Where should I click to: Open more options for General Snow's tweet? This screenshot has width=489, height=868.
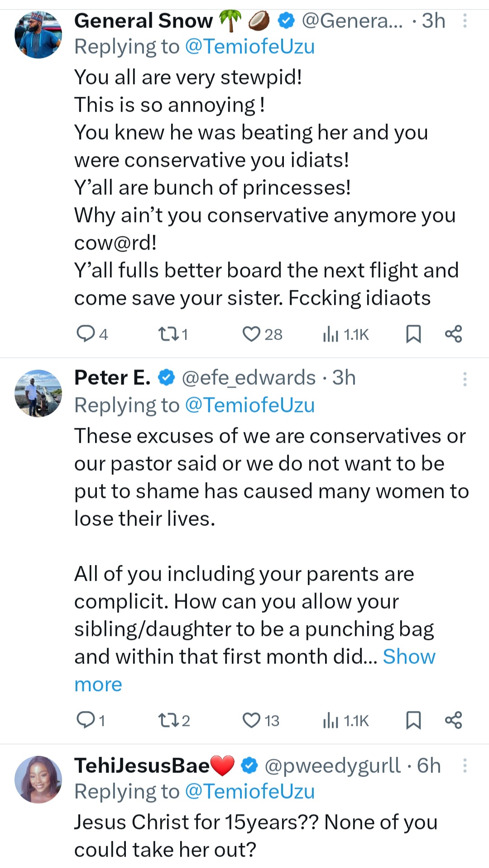coord(465,21)
